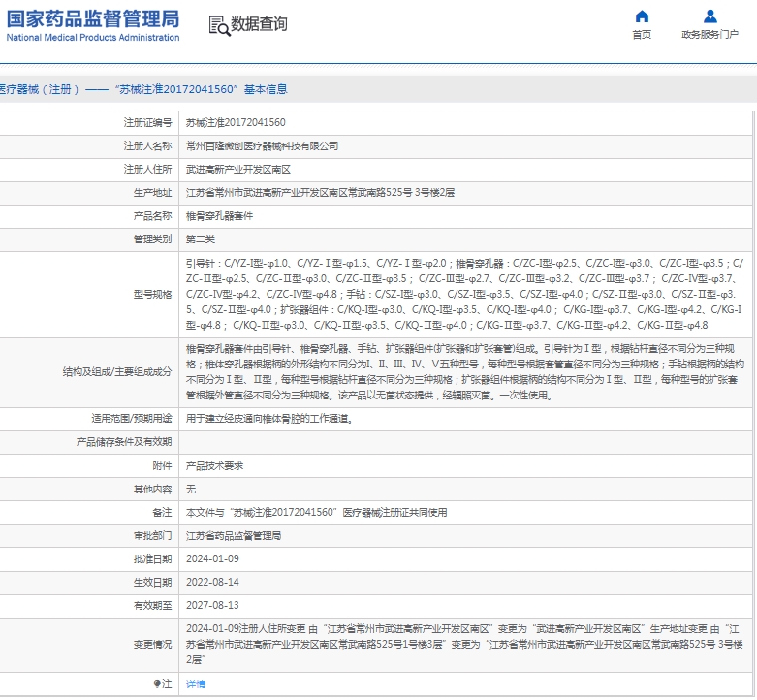
Task: Select management class 第二类
Action: [x=201, y=239]
